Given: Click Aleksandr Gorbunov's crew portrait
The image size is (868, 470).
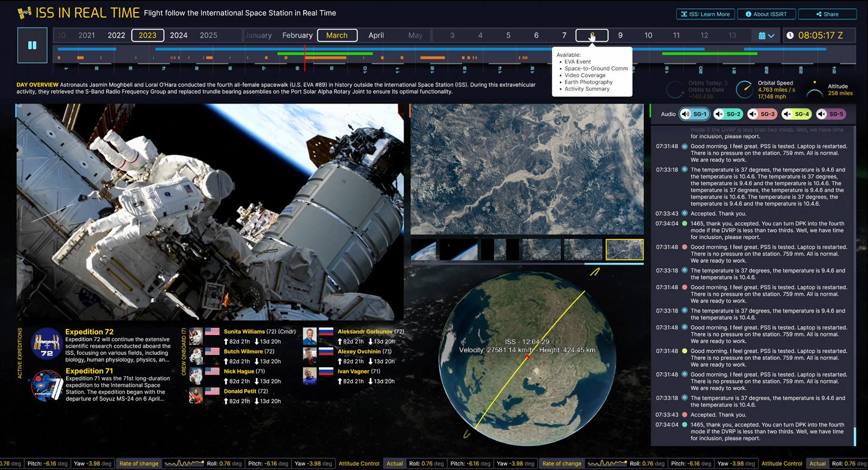Looking at the screenshot, I should pyautogui.click(x=310, y=336).
